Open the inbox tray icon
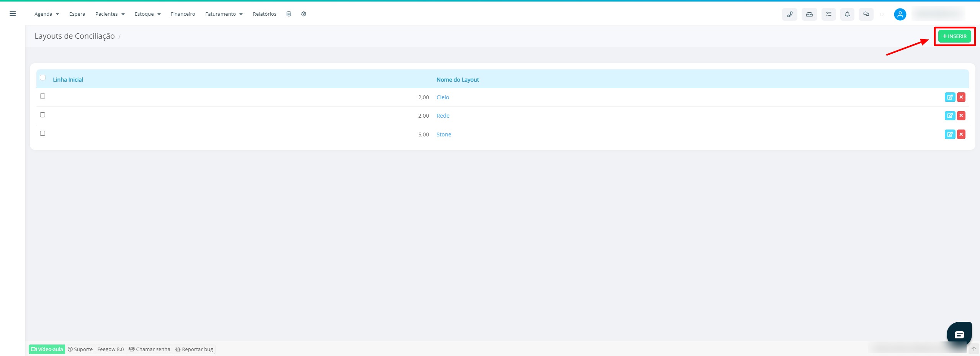980x356 pixels. [809, 15]
